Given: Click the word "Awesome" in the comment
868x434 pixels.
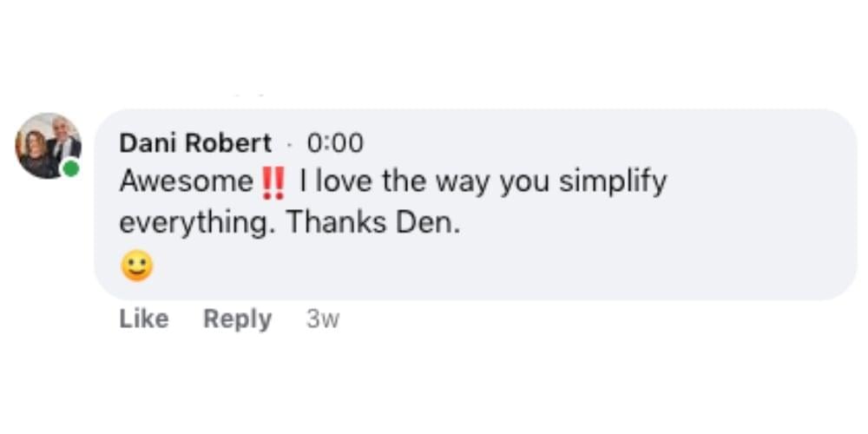Looking at the screenshot, I should [x=186, y=182].
